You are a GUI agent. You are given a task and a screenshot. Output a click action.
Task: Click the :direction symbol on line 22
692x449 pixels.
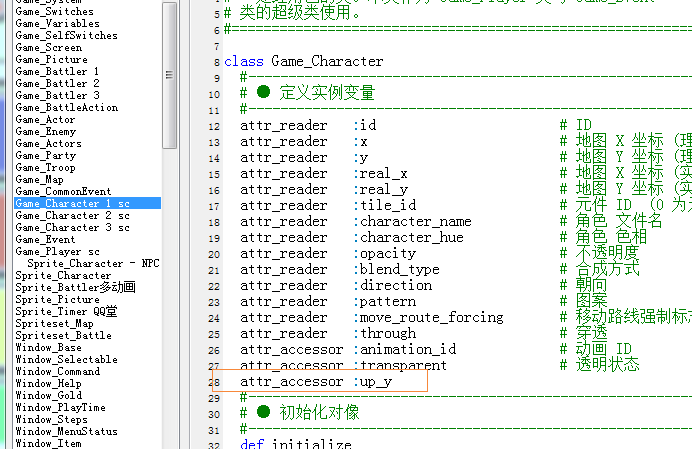[392, 285]
